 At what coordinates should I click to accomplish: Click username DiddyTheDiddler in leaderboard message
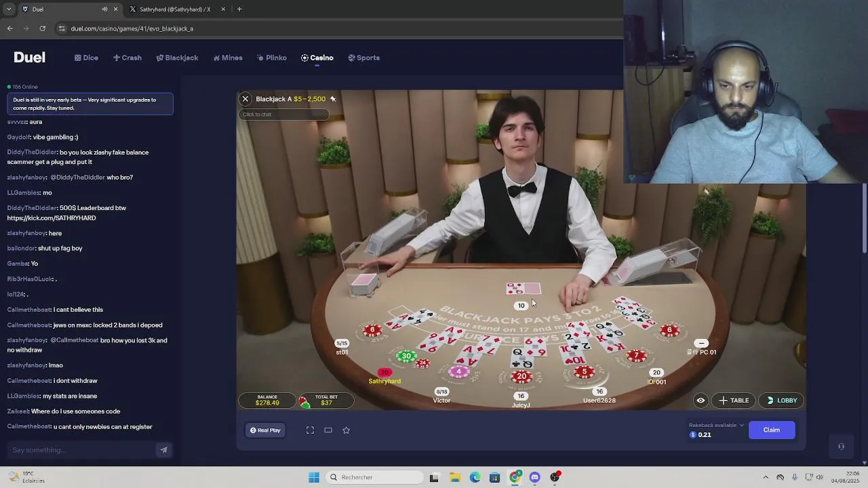coord(32,208)
